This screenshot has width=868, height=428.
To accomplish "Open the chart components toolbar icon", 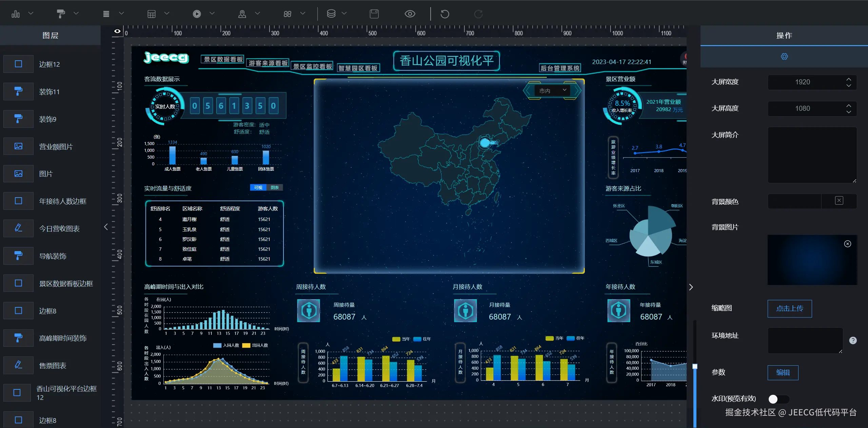I will [x=16, y=14].
